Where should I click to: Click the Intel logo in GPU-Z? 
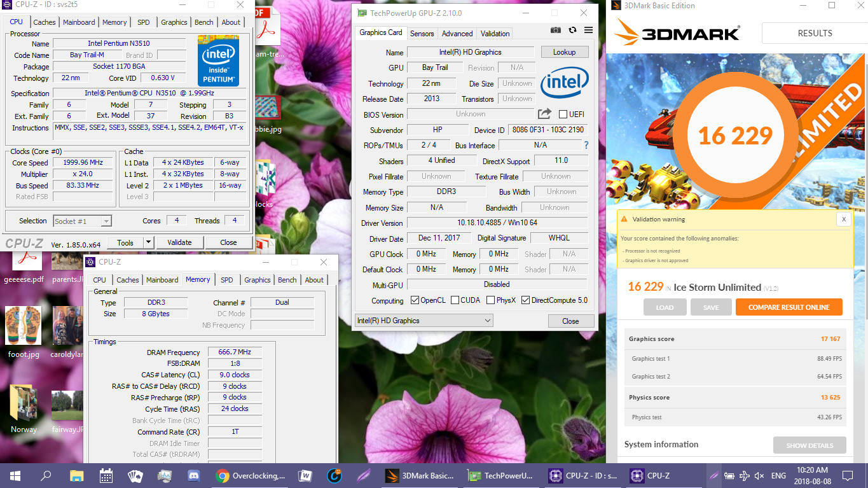tap(565, 83)
